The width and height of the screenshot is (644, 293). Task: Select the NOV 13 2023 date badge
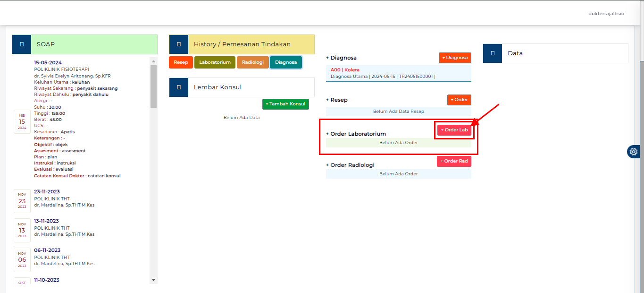coord(22,230)
